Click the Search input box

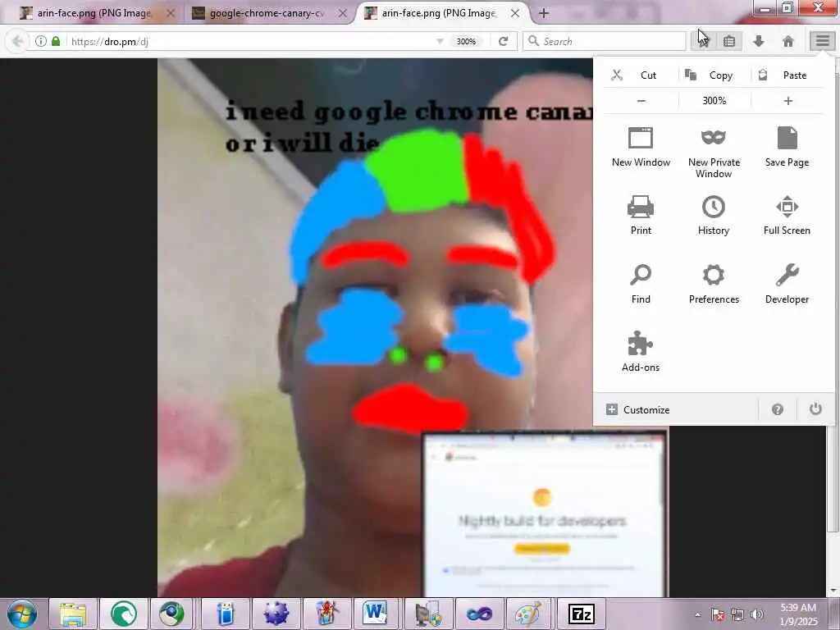pyautogui.click(x=605, y=41)
